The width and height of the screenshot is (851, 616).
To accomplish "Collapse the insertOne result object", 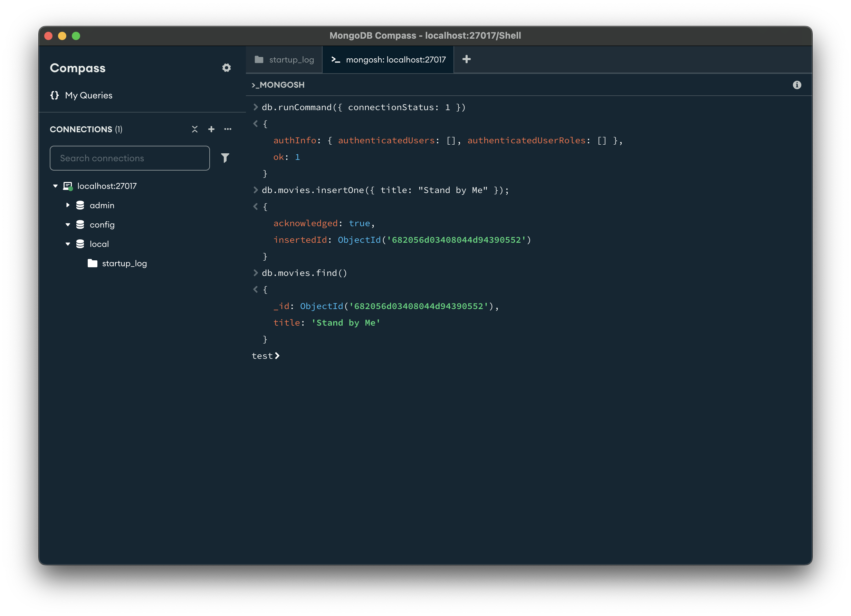I will click(256, 206).
